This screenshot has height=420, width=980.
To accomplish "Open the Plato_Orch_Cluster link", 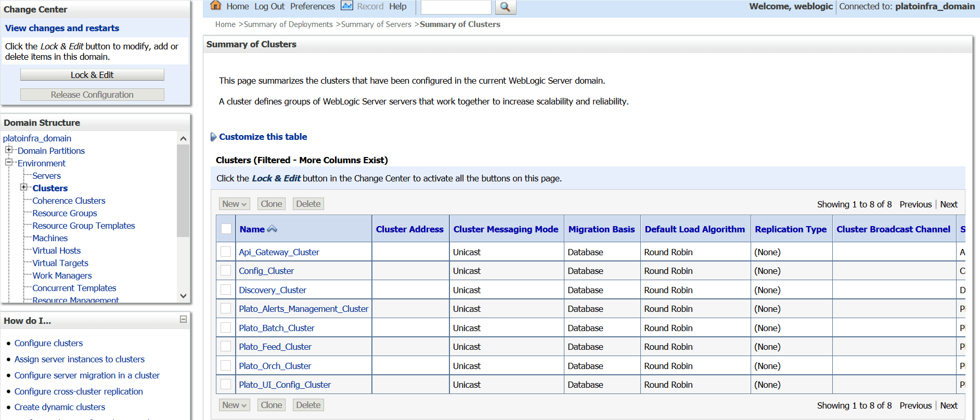I will click(275, 366).
